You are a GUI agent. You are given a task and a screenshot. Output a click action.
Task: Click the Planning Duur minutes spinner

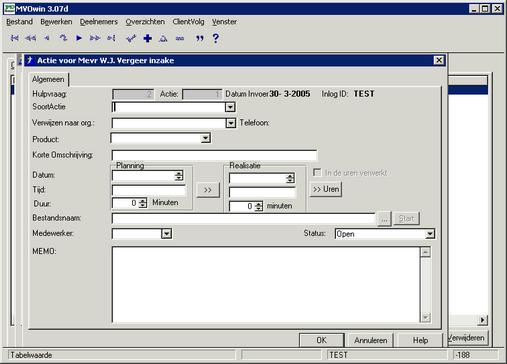click(143, 203)
